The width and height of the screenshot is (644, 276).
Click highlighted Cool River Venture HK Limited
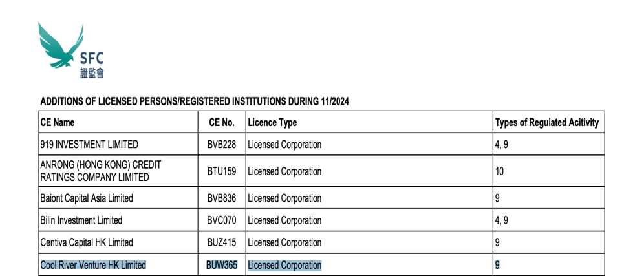(93, 265)
